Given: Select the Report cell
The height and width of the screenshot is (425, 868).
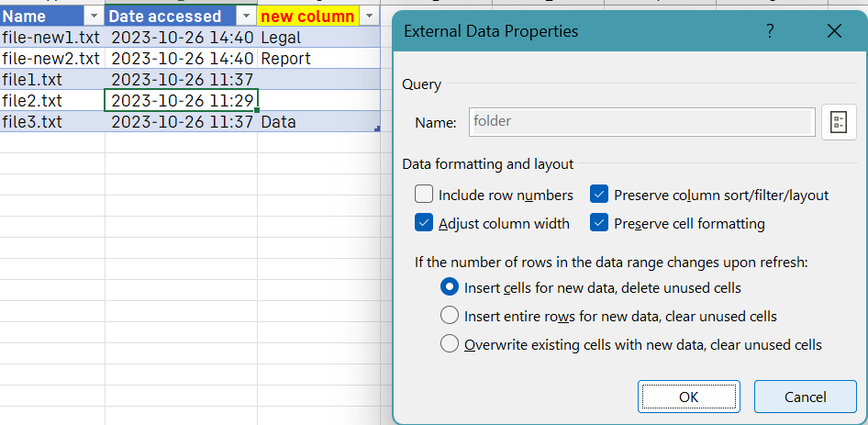Looking at the screenshot, I should tap(318, 58).
